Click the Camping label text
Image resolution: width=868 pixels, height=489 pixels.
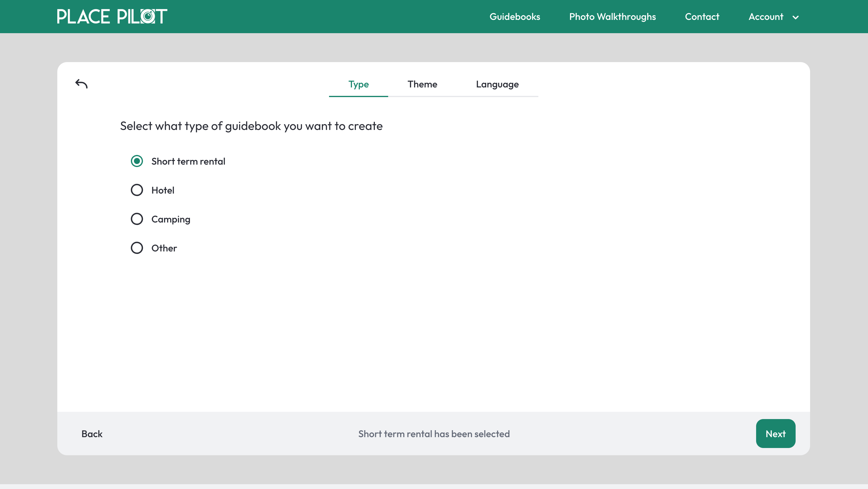(x=170, y=219)
